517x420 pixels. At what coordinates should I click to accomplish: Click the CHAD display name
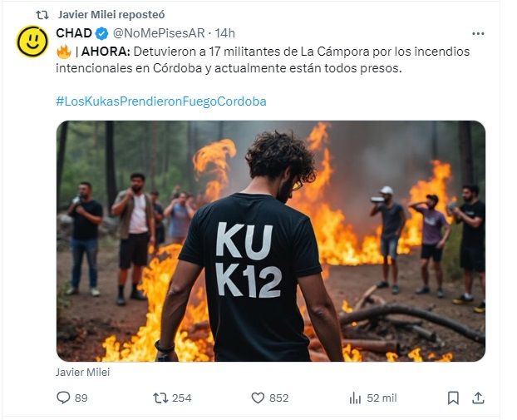click(74, 33)
